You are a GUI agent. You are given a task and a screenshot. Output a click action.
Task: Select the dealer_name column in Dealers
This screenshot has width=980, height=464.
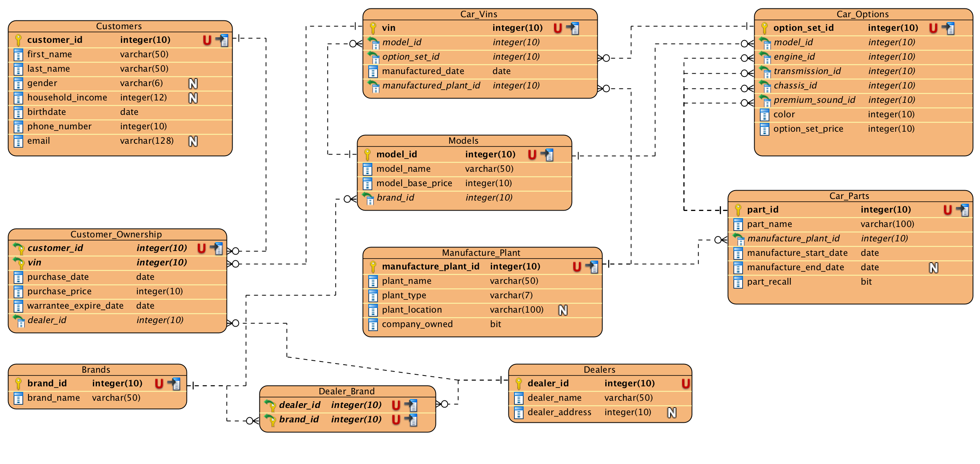tap(600, 398)
